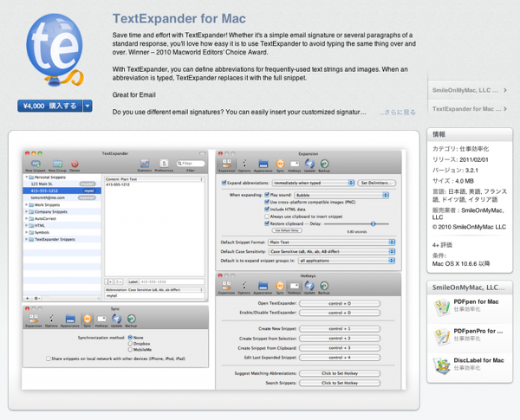Open the purchase options arrow beside ¥4,000
Image resolution: width=520 pixels, height=420 pixels.
88,106
